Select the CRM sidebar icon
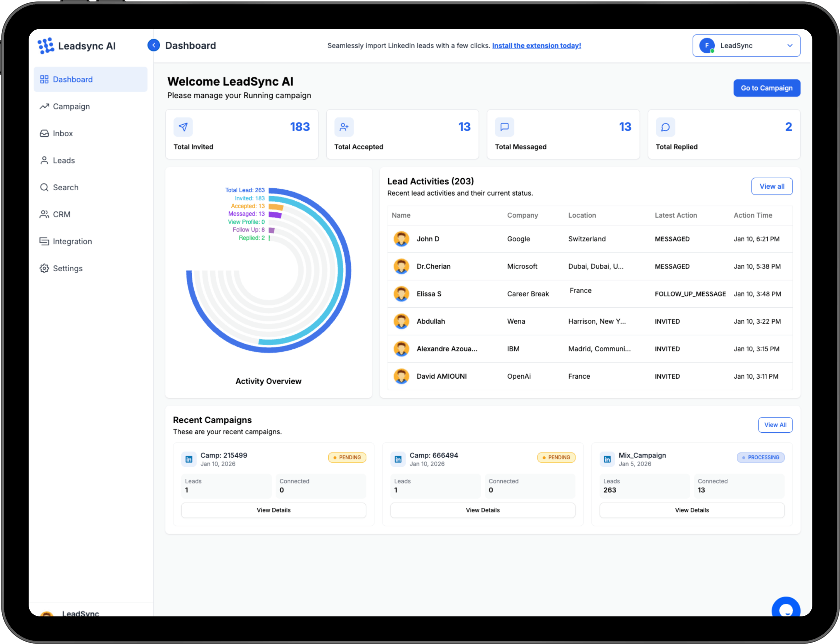840x644 pixels. (44, 214)
